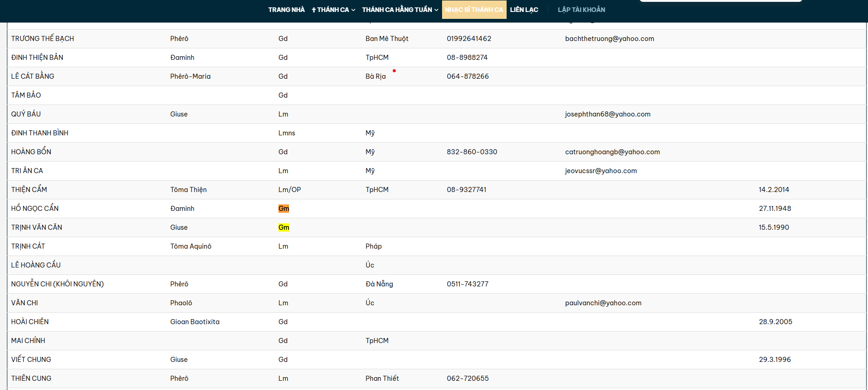
Task: Click the location Đà Nẵng
Action: click(x=379, y=284)
